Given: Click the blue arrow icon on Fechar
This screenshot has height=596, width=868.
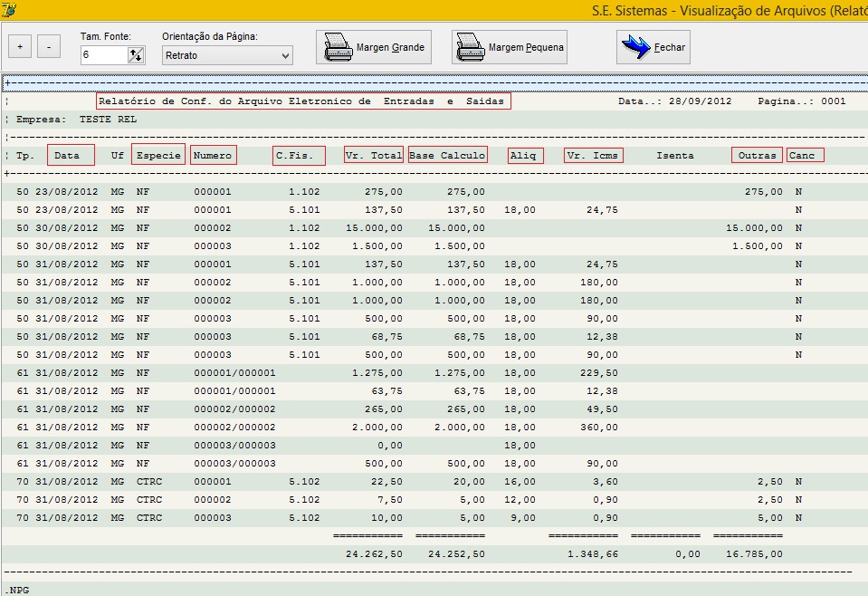Looking at the screenshot, I should point(635,47).
